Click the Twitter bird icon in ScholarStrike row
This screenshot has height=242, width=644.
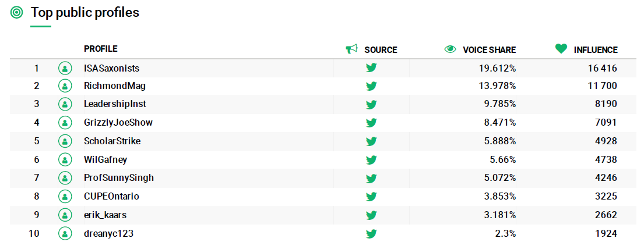(x=371, y=141)
